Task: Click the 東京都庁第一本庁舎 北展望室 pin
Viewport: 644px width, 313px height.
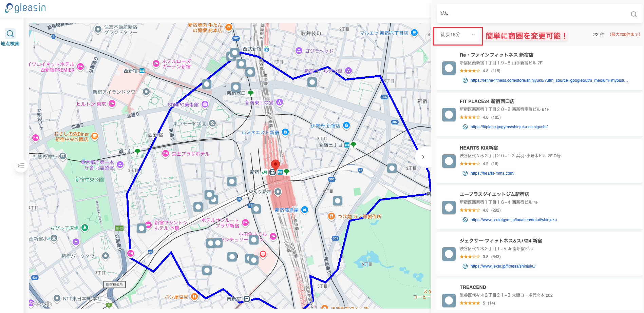Action: [120, 165]
